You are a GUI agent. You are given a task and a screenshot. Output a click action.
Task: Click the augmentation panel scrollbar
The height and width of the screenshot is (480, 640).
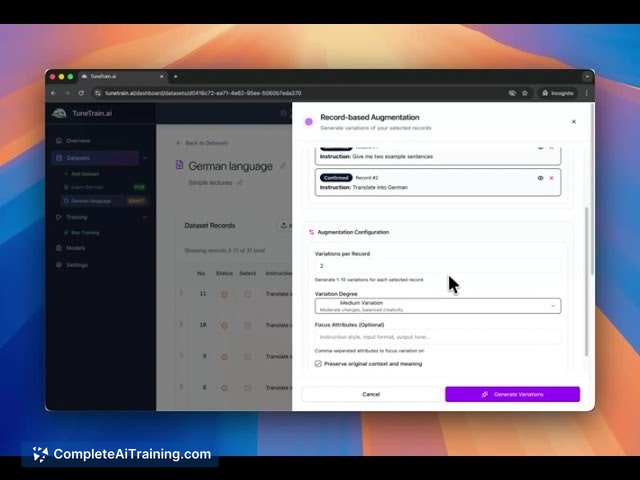(587, 282)
